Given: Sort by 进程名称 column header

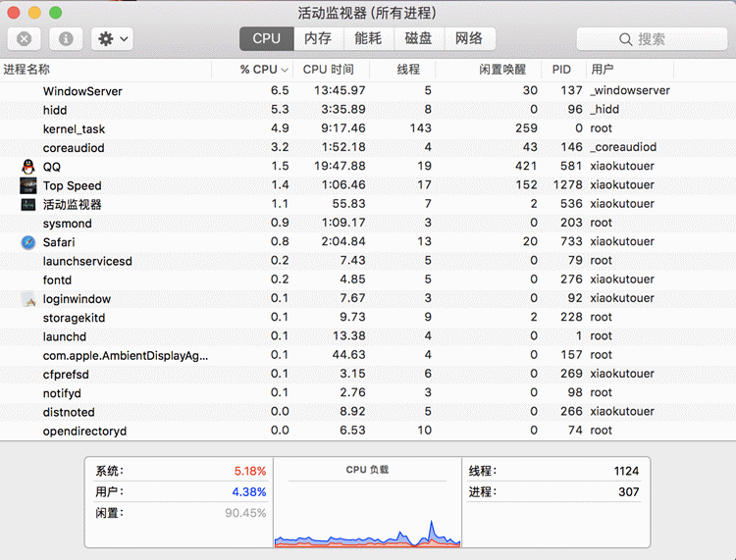Looking at the screenshot, I should tap(106, 70).
